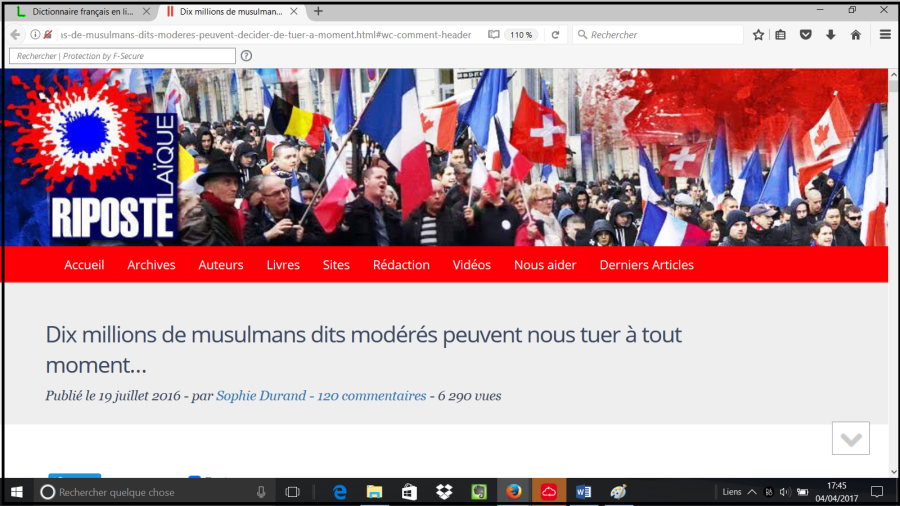Open the Derniers Articles navigation link
The height and width of the screenshot is (506, 900).
(x=646, y=265)
